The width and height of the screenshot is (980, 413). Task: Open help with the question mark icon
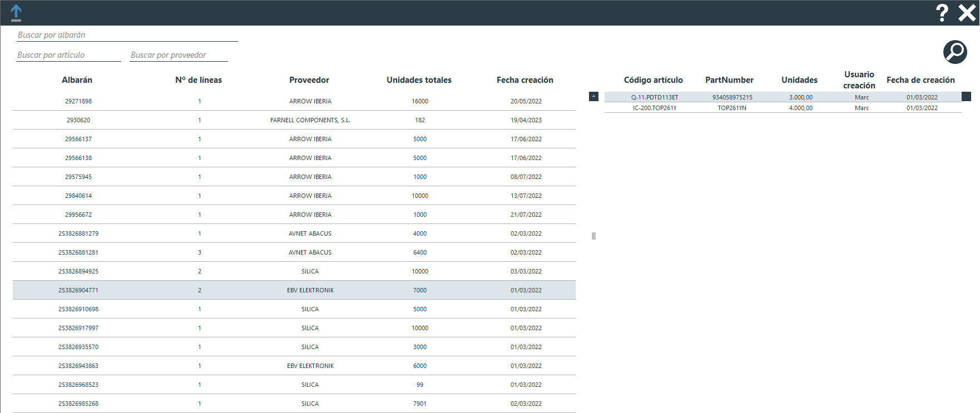coord(942,13)
